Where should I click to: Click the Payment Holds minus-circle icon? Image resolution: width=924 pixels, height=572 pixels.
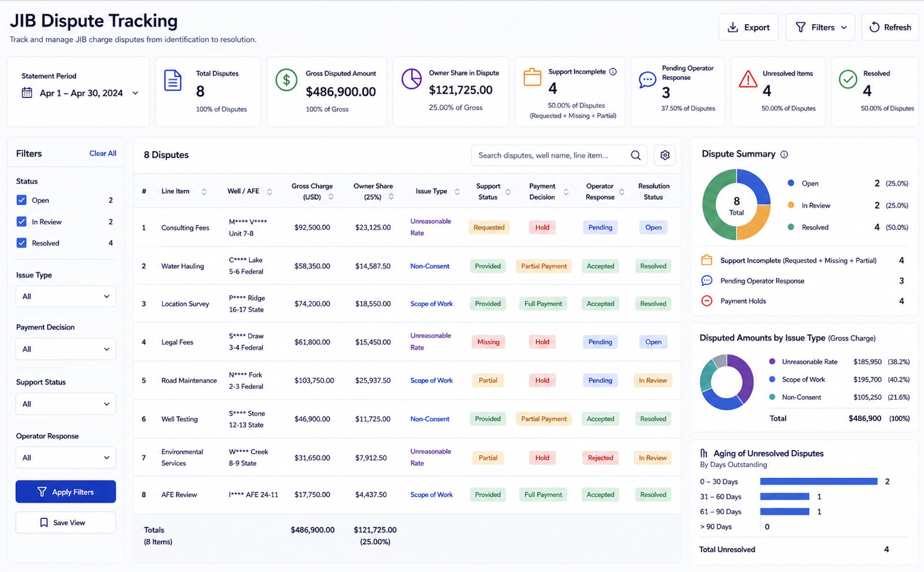pos(707,301)
